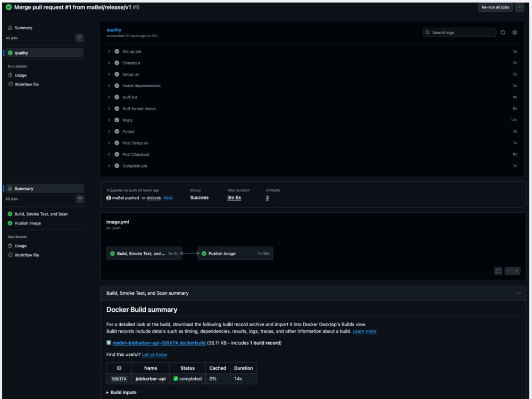Click the upper All jobs filter icon
The image size is (532, 399).
point(79,38)
